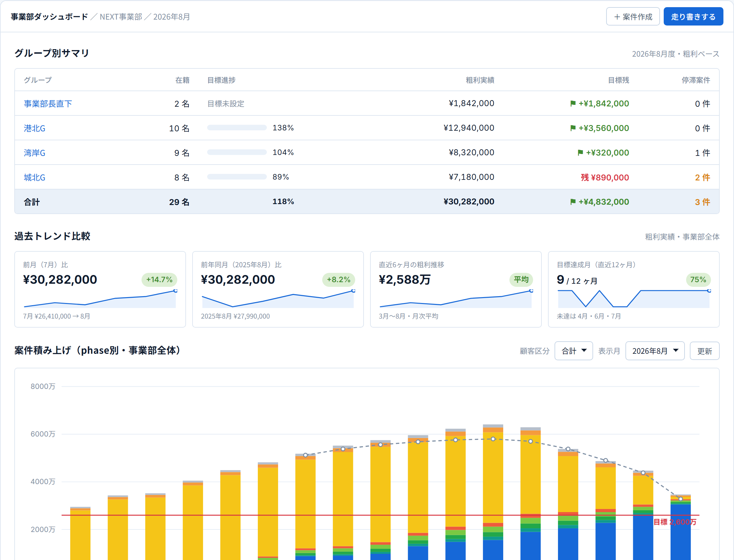Open the 表示月 2026年8月 dropdown

point(655,351)
